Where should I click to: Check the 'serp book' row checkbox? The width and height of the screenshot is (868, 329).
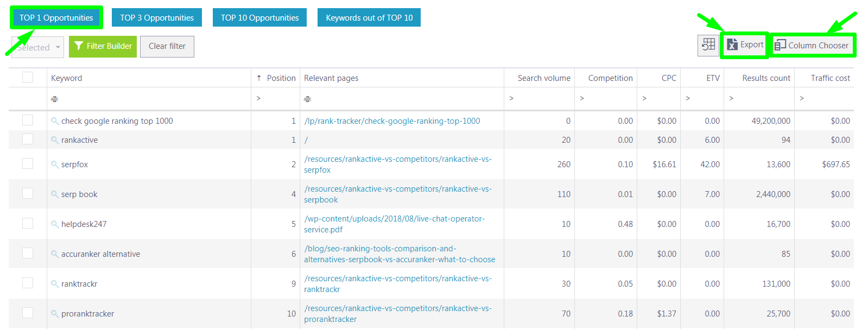[x=28, y=193]
